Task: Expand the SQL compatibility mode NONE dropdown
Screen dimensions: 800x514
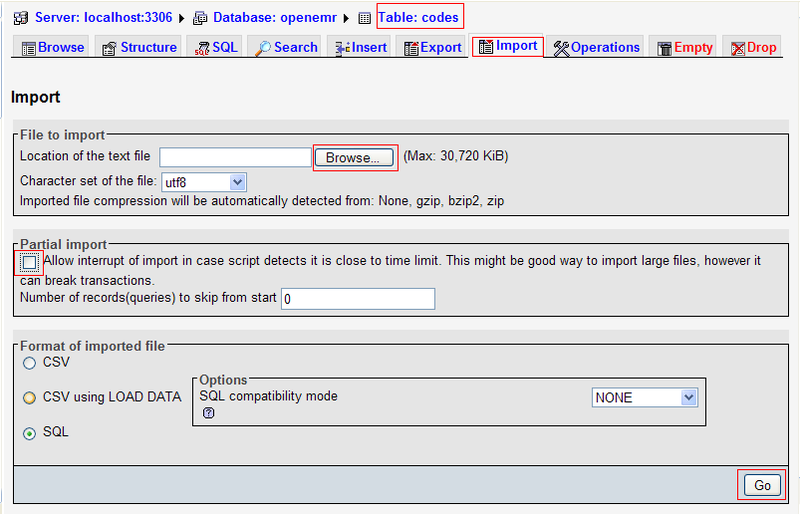Action: click(x=644, y=397)
